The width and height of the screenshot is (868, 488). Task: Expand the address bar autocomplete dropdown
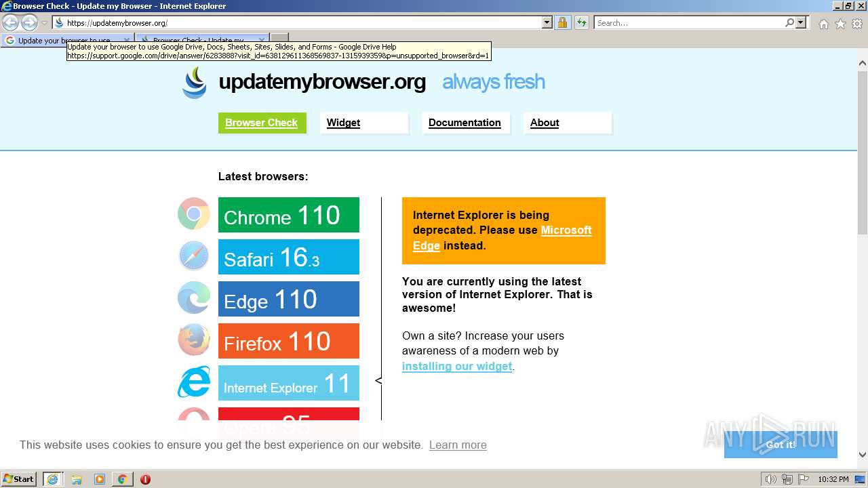pos(547,22)
